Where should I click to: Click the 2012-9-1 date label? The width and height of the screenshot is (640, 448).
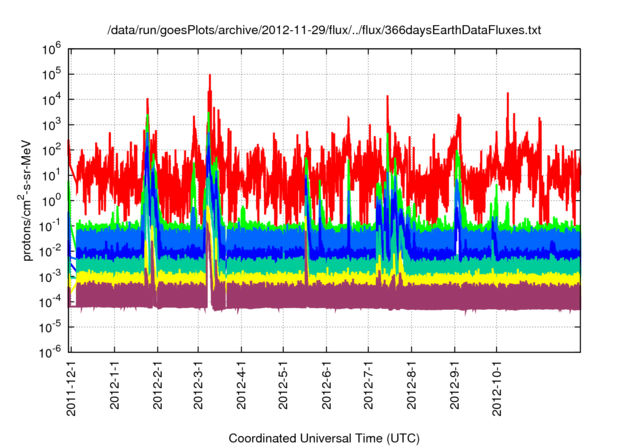pyautogui.click(x=454, y=384)
